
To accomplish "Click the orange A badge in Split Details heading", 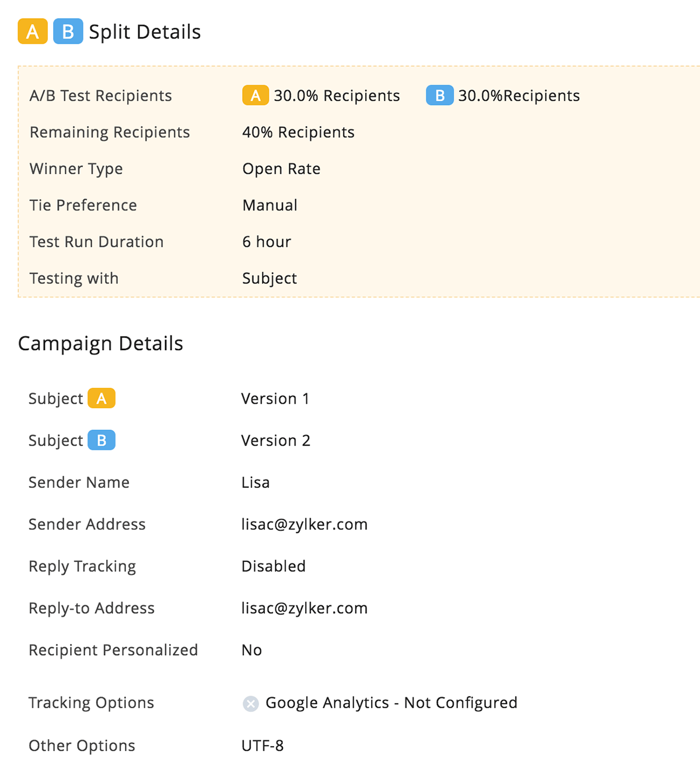I will tap(33, 32).
